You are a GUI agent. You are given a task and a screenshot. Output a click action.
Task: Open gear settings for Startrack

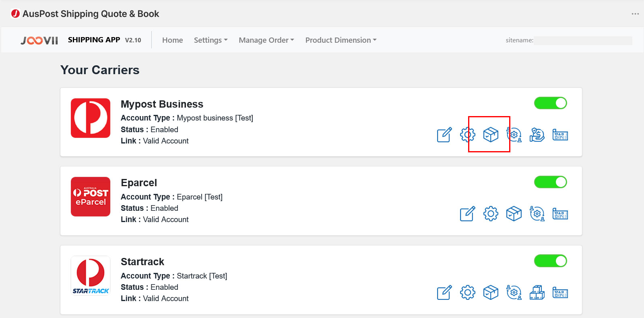coord(468,293)
